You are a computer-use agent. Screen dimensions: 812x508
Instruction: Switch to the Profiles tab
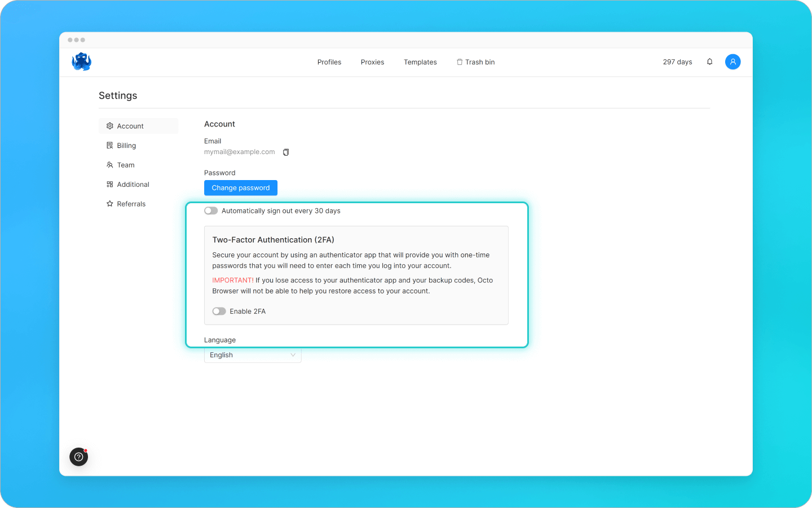coord(329,62)
